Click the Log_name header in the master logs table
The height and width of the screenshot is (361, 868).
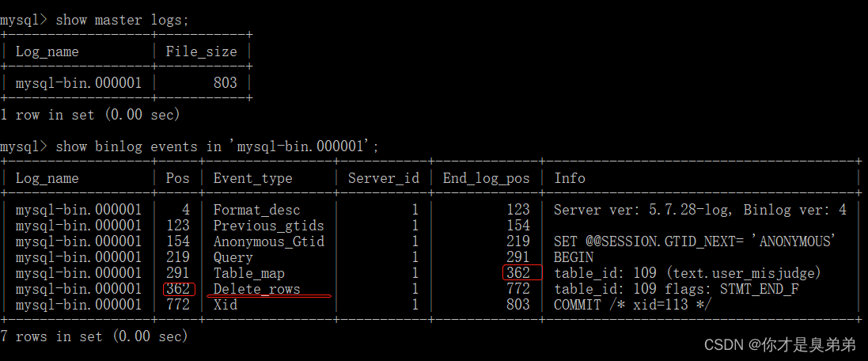click(47, 51)
